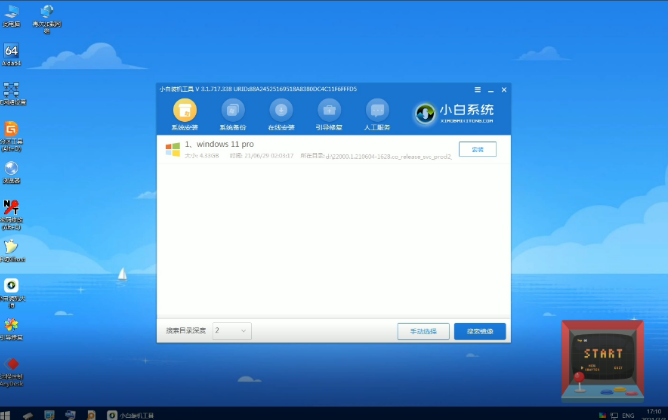This screenshot has width=668, height=420.
Task: Open the green G desktop icon
Action: pos(12,286)
